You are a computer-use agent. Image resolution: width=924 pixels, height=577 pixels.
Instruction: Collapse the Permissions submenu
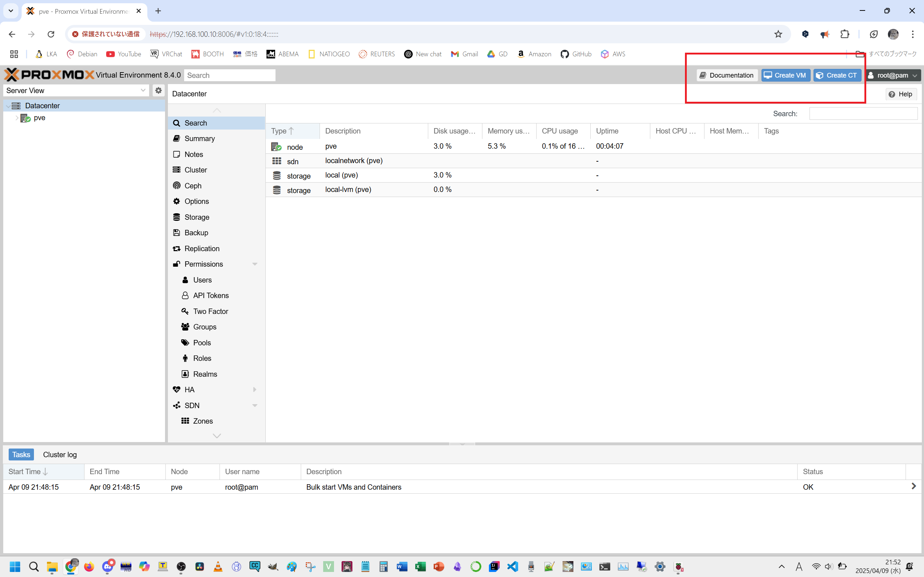pos(255,264)
